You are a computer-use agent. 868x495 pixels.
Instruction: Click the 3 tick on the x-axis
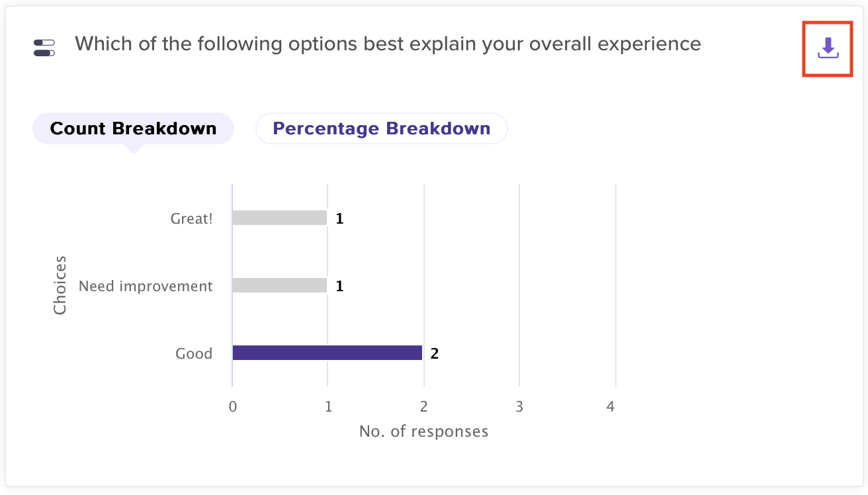[519, 406]
